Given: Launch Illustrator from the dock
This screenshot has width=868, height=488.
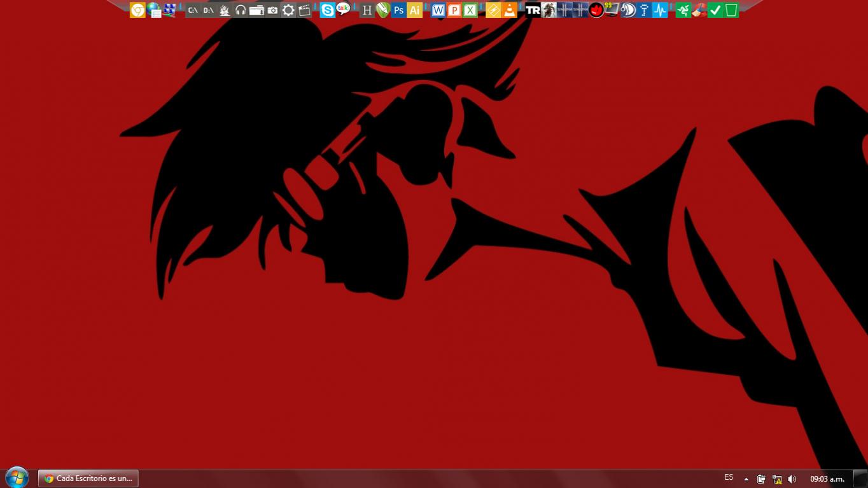Looking at the screenshot, I should click(x=414, y=10).
